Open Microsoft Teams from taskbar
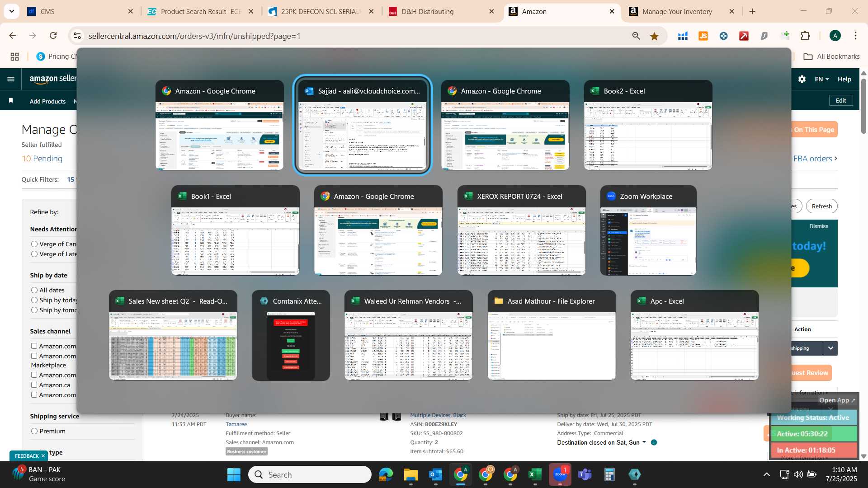 pos(585,474)
